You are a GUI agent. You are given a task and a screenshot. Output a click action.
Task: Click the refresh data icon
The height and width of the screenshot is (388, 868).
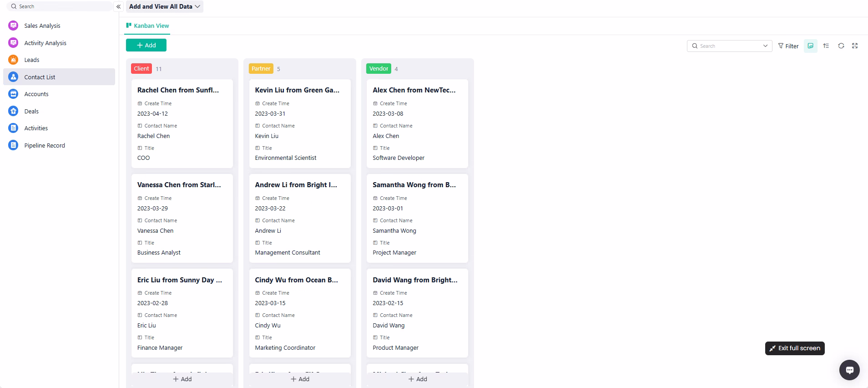pyautogui.click(x=841, y=46)
